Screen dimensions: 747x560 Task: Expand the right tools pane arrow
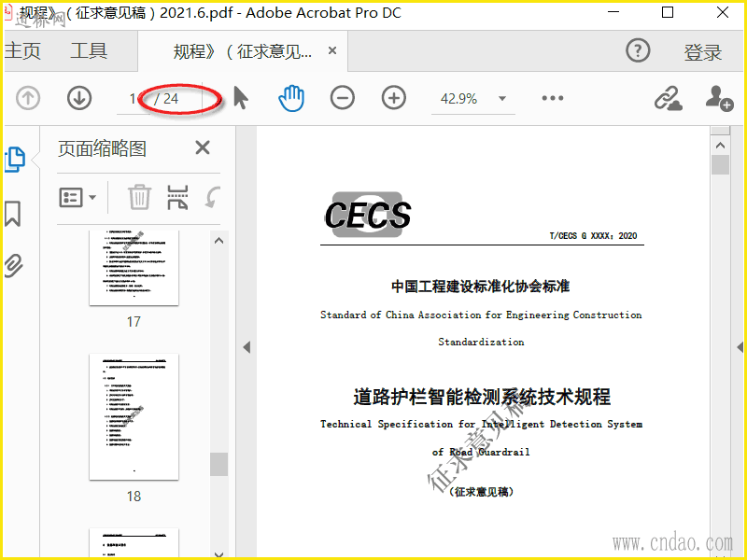(740, 347)
